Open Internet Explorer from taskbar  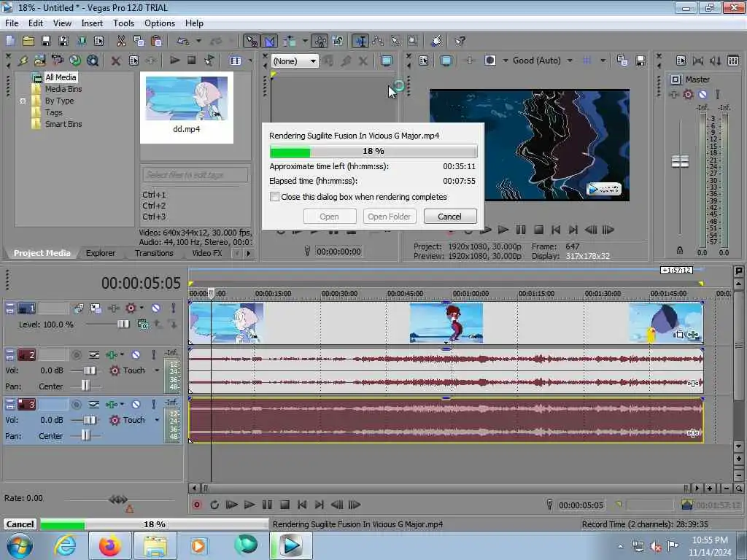coord(65,545)
